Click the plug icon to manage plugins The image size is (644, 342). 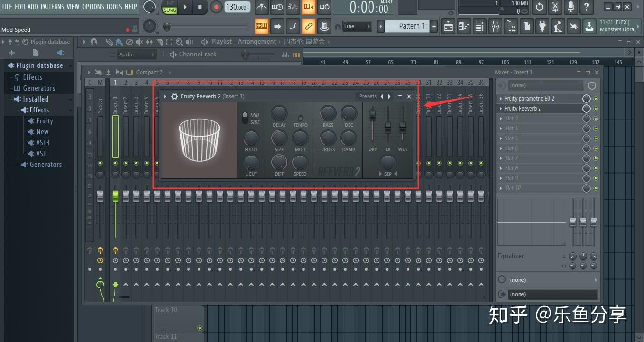tap(542, 27)
